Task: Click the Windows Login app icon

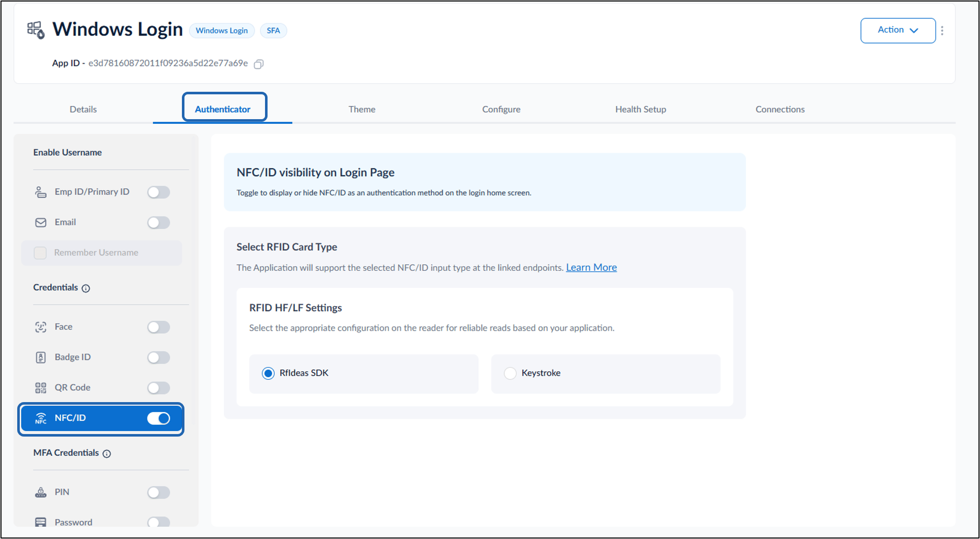Action: click(x=36, y=30)
